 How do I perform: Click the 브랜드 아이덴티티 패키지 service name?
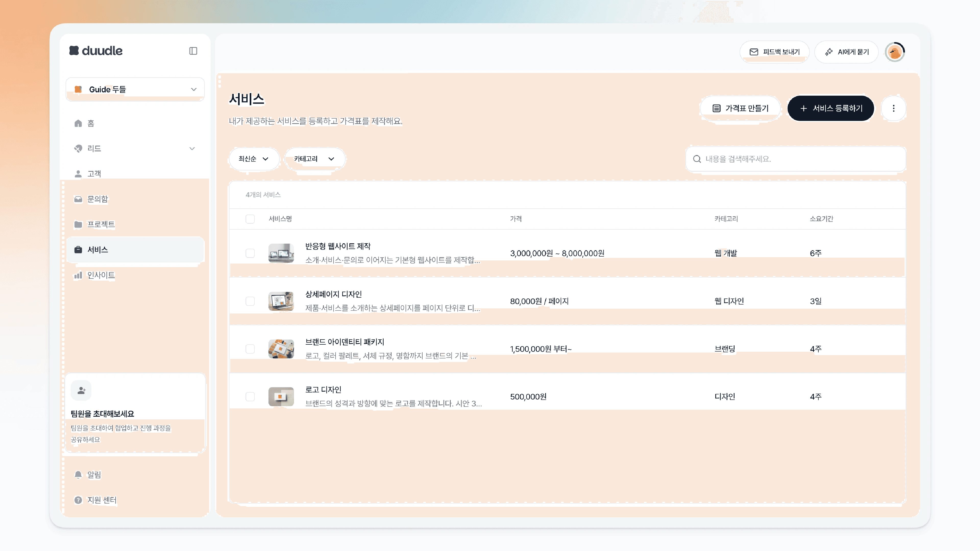click(345, 342)
